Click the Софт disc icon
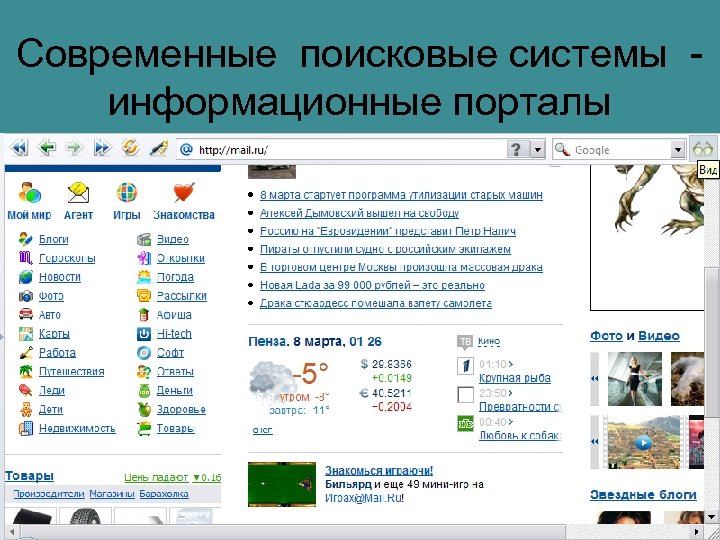The height and width of the screenshot is (540, 720). (x=144, y=353)
